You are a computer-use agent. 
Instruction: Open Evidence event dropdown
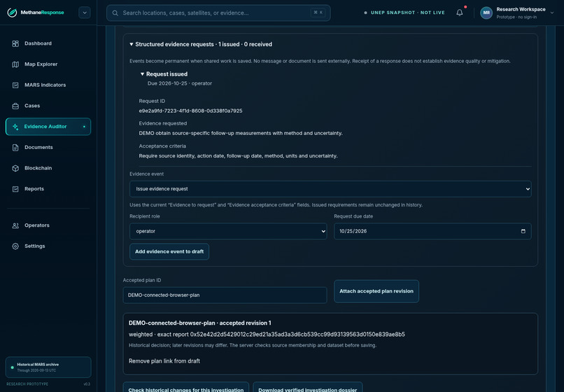(x=330, y=189)
